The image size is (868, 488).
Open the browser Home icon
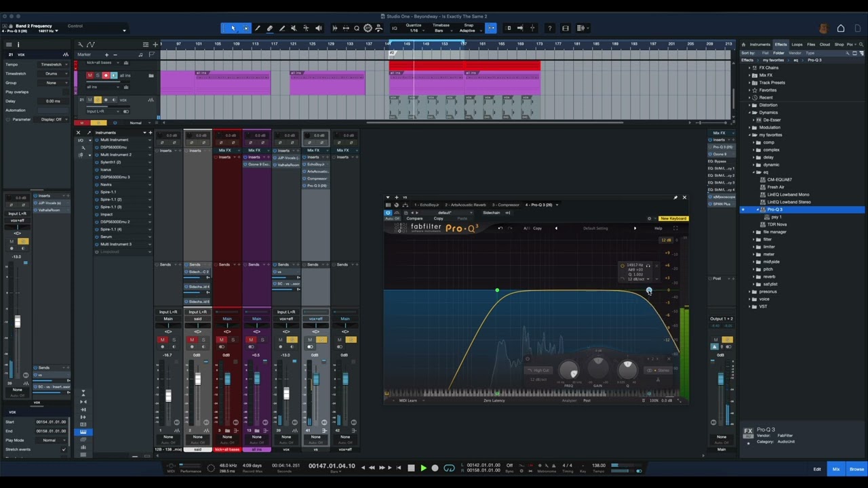click(x=743, y=45)
